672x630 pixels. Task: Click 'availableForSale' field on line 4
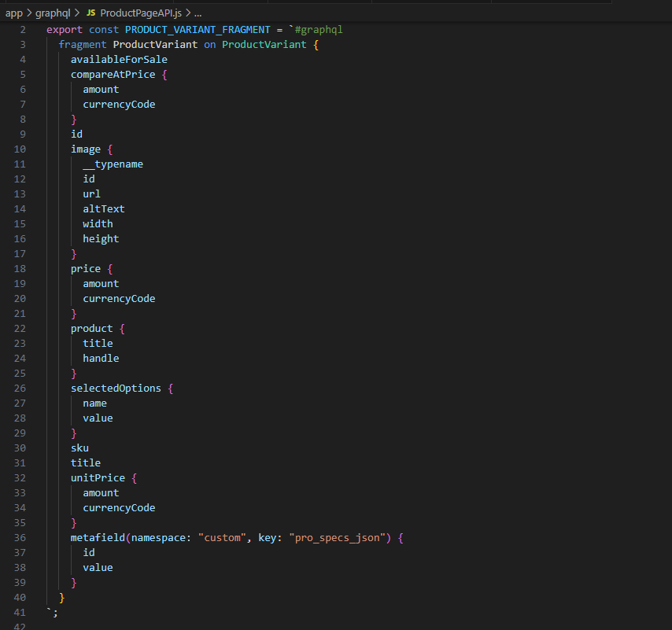[x=119, y=60]
